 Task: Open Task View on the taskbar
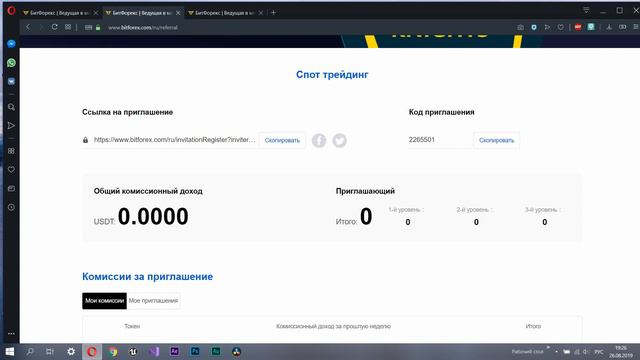click(x=50, y=351)
